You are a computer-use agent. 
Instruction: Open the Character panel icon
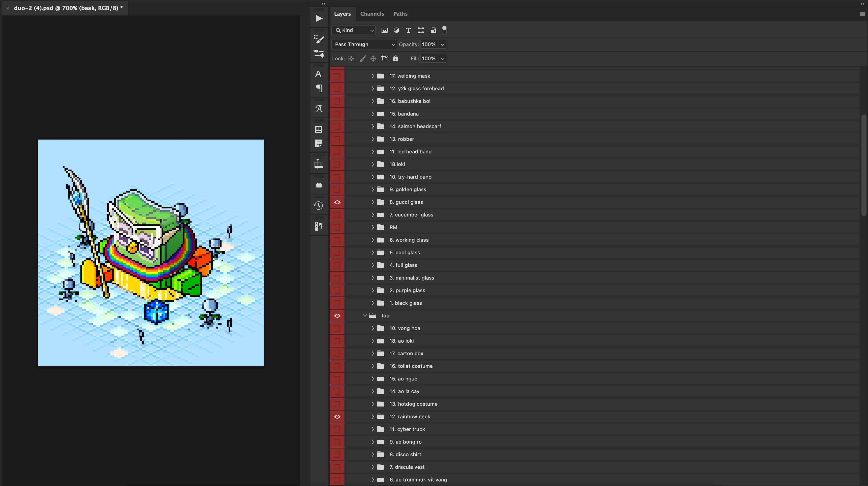tap(319, 74)
